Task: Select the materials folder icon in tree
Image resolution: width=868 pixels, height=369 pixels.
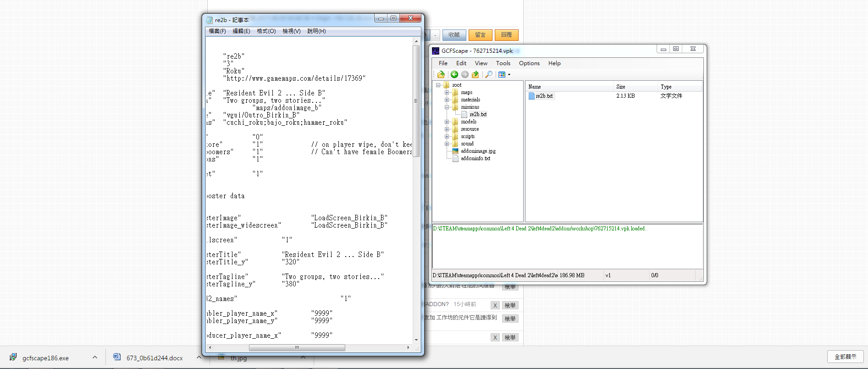Action: click(455, 100)
